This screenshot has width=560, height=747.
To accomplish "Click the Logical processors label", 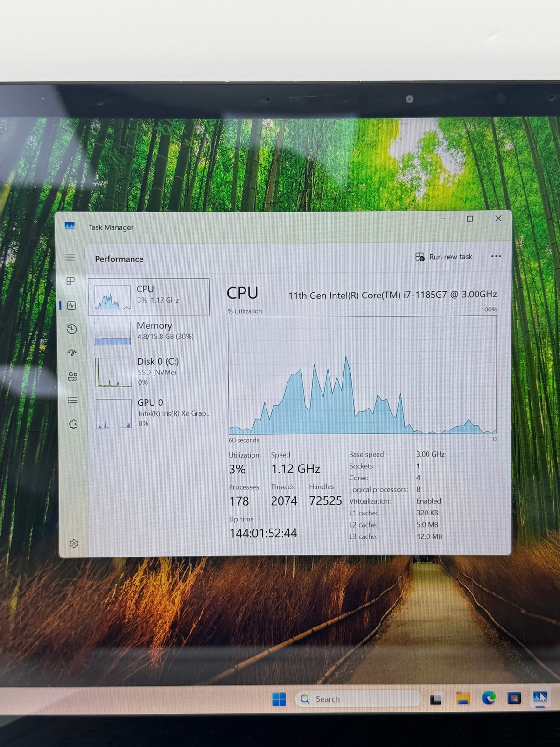I will 378,489.
